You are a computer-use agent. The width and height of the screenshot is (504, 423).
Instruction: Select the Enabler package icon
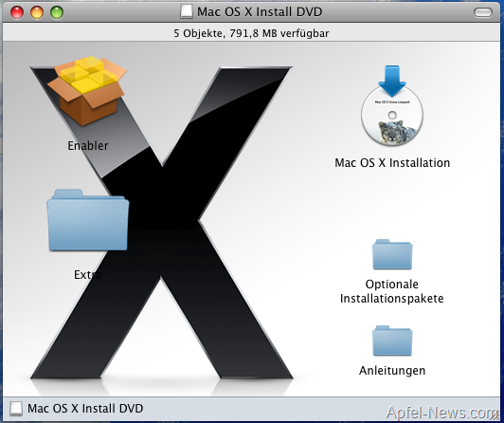[87, 91]
